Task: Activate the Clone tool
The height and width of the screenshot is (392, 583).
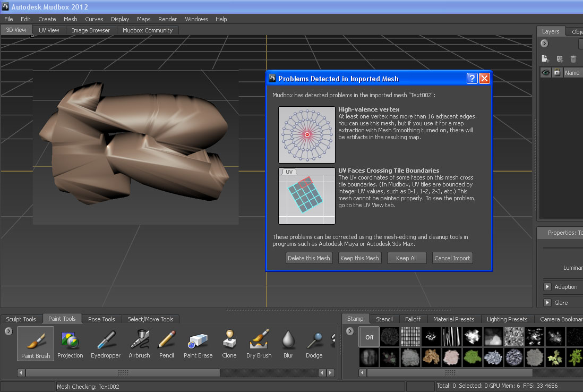Action: point(229,344)
